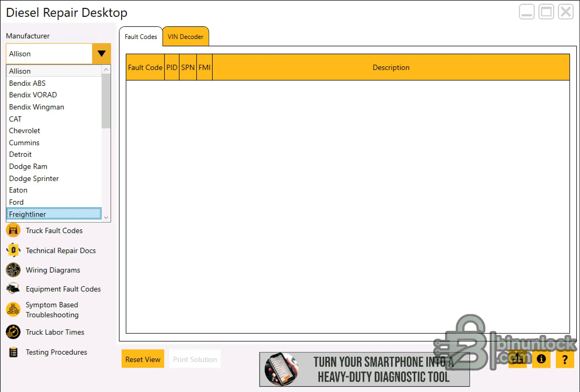Image resolution: width=580 pixels, height=392 pixels.
Task: Click the Technical Repair Docs icon
Action: 13,250
